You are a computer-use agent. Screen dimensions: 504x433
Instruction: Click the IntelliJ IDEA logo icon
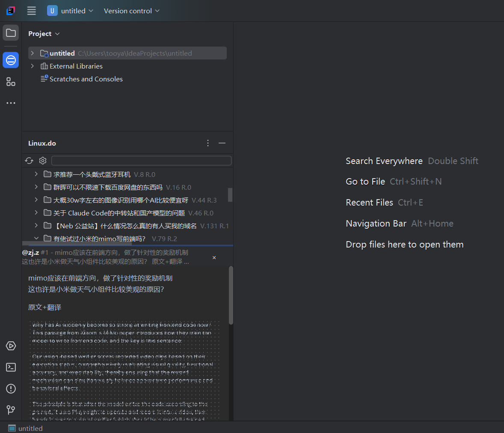point(11,11)
